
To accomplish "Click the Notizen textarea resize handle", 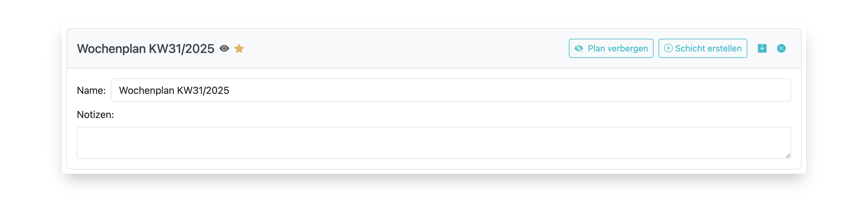I will click(788, 155).
